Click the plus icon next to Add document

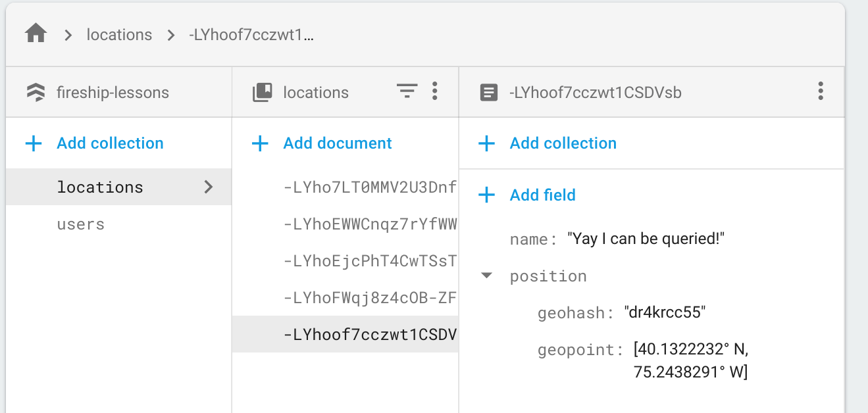(261, 143)
